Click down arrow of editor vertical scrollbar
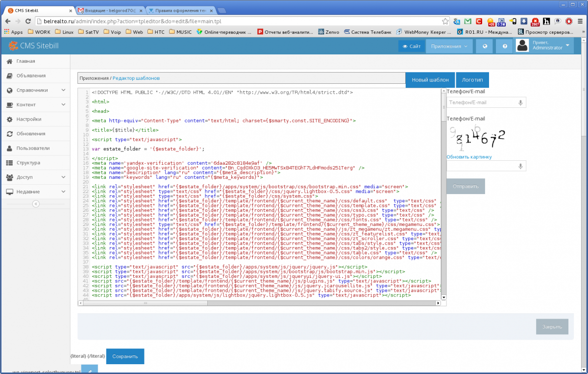This screenshot has height=374, width=588. (x=444, y=297)
